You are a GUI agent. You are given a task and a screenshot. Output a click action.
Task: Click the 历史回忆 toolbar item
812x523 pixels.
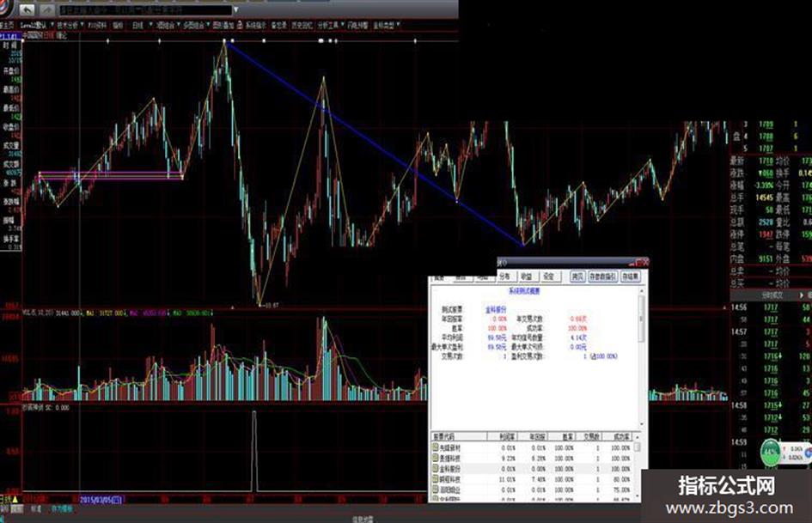302,25
